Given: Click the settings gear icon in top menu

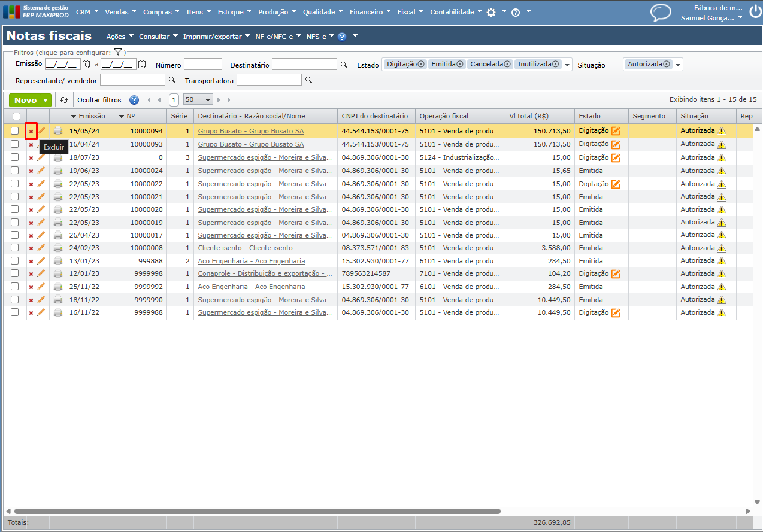Looking at the screenshot, I should tap(491, 12).
